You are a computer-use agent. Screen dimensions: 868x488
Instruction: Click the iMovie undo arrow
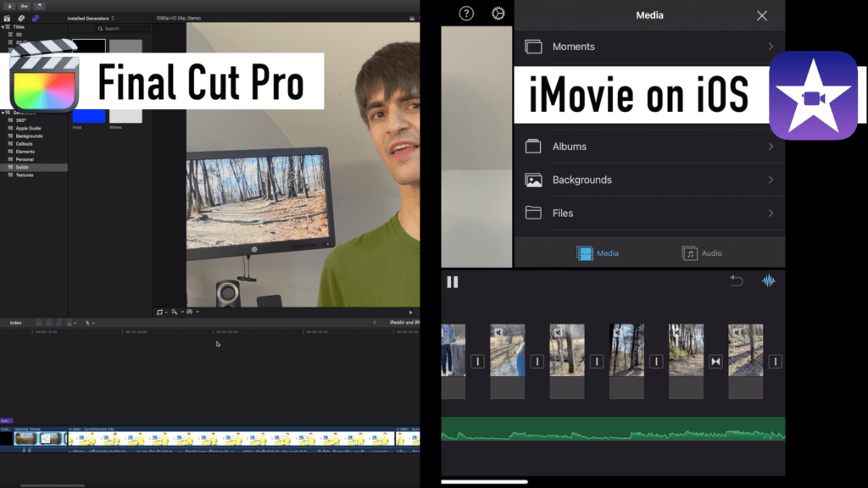pos(737,281)
